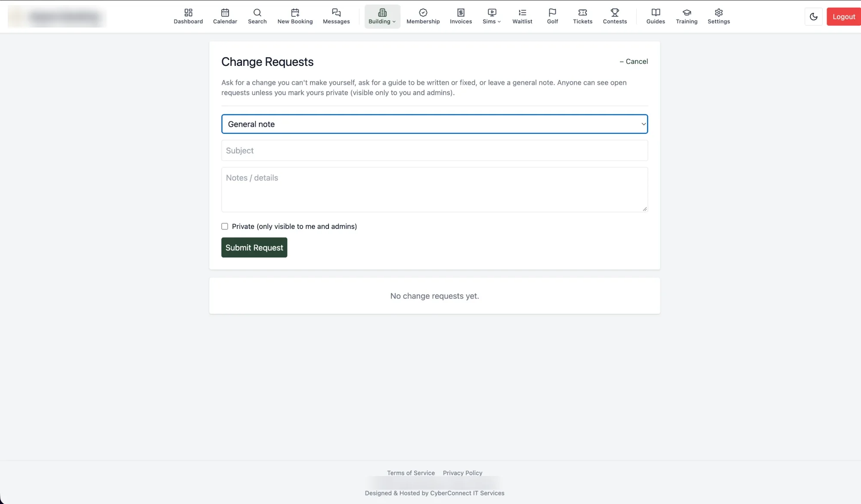
Task: Open the Waitlist page
Action: (x=522, y=16)
